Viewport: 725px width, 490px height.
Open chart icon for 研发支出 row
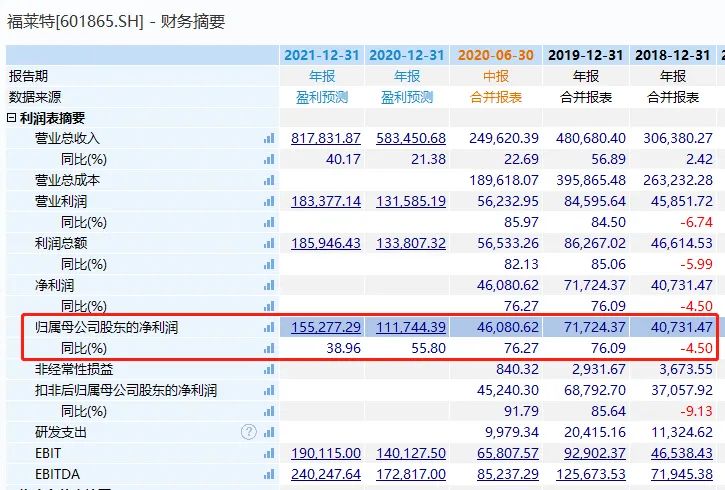[x=269, y=432]
